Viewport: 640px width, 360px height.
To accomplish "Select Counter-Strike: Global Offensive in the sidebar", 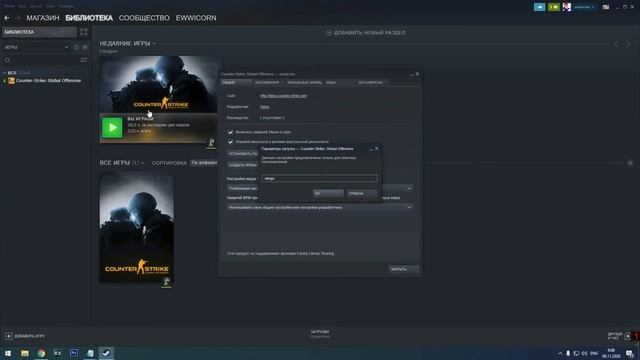I will (48, 81).
